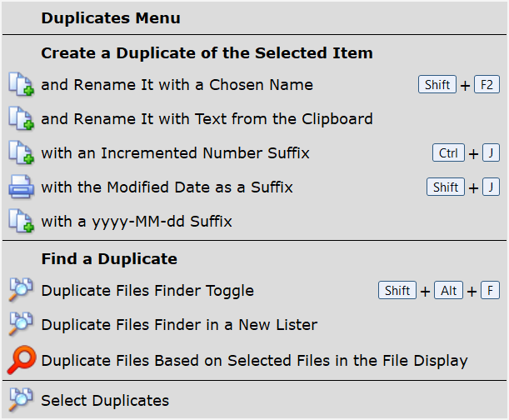Run 'Duplicate Files Based on Selected Files' command
This screenshot has width=509, height=420.
254,361
